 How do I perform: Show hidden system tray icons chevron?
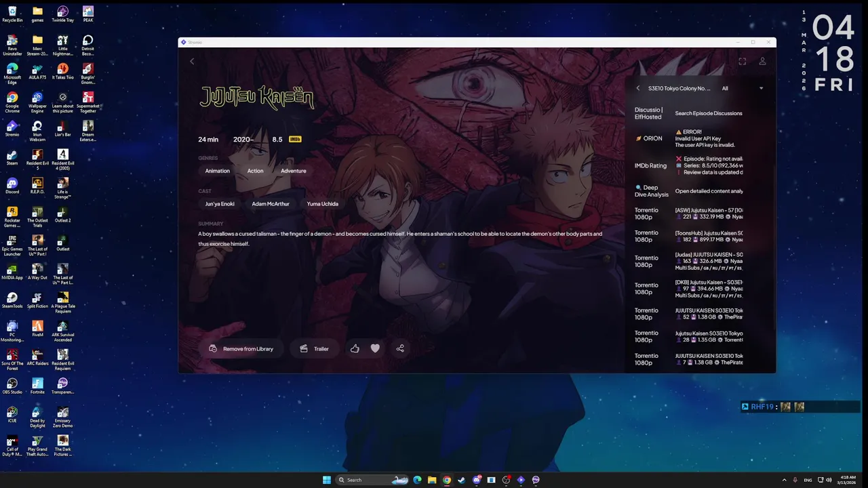tap(785, 480)
